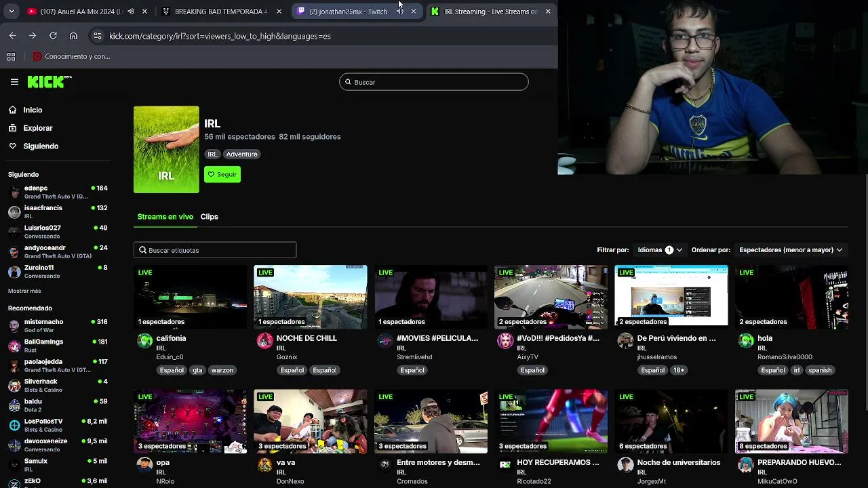Select the Adventure tag chip

coord(241,155)
